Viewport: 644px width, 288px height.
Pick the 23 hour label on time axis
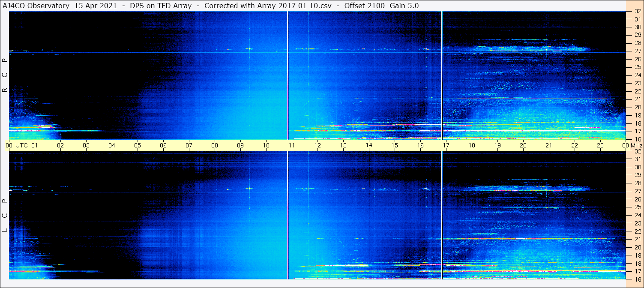600,145
